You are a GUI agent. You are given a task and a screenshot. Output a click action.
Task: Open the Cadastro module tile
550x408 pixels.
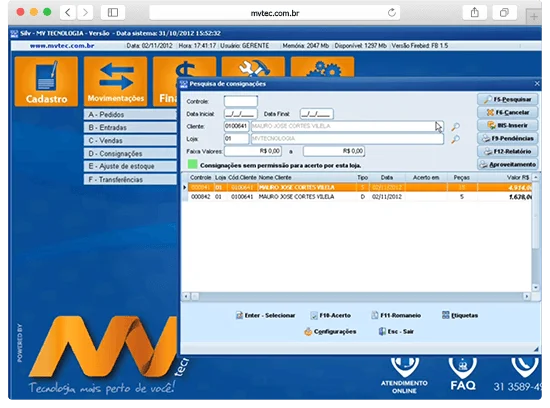[46, 81]
